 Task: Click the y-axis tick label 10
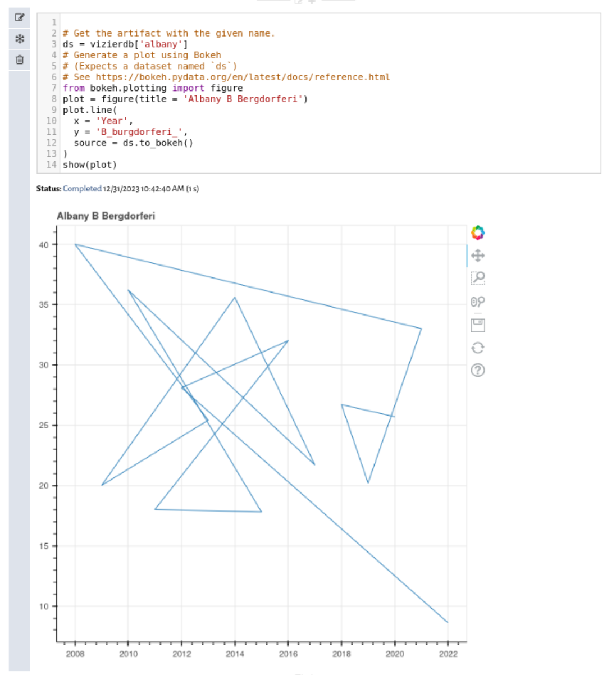tap(44, 606)
